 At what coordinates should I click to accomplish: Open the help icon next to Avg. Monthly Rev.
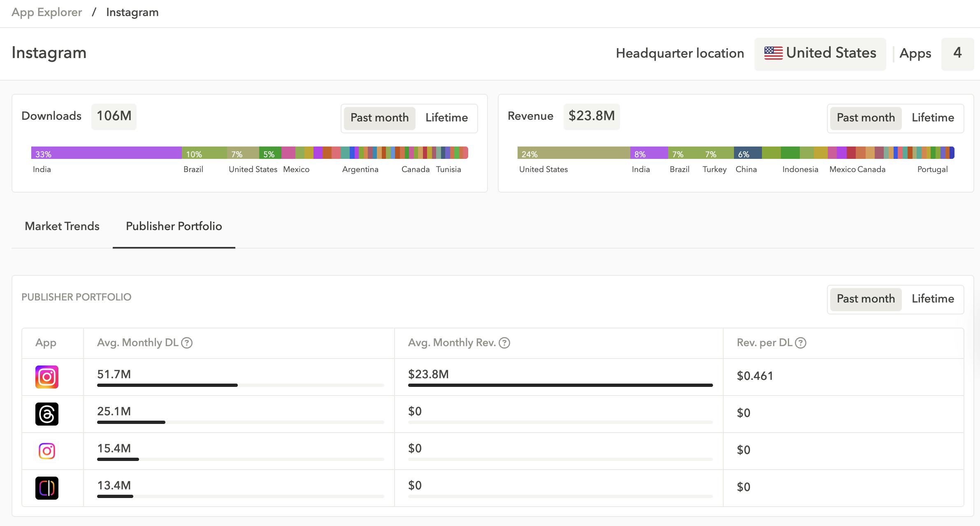click(x=505, y=342)
